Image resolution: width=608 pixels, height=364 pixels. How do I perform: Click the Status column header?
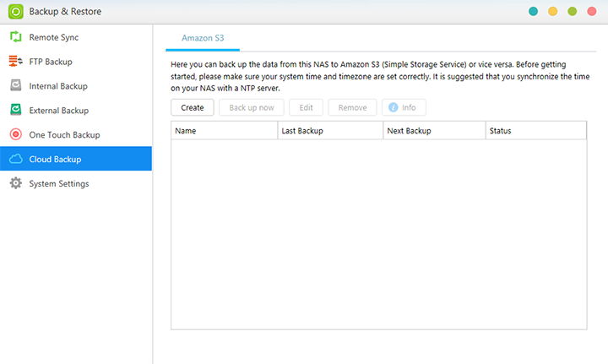(x=535, y=131)
